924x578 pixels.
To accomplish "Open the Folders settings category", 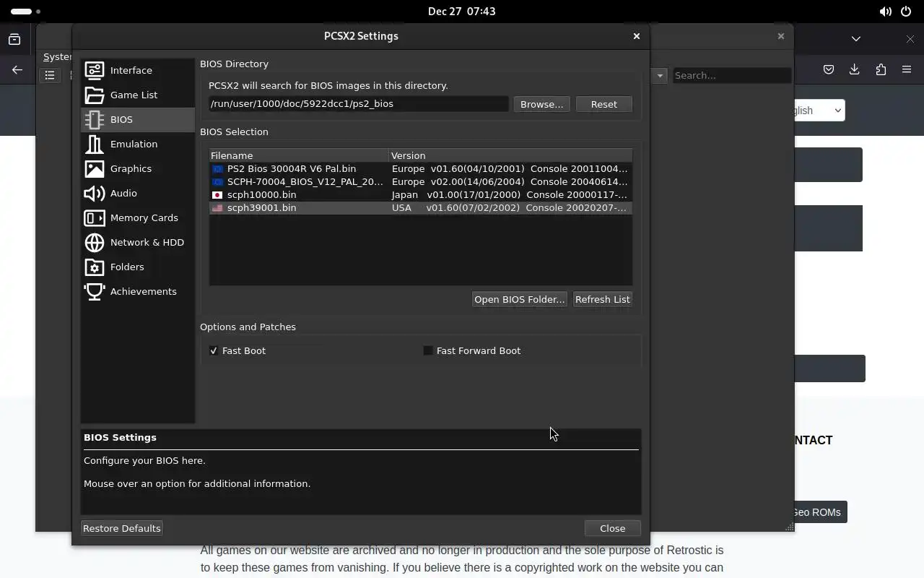I will point(137,267).
